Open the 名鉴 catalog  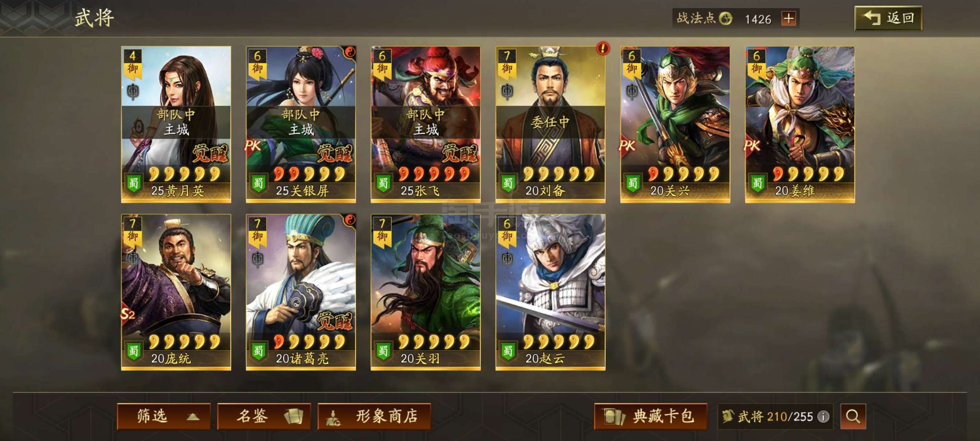click(264, 416)
